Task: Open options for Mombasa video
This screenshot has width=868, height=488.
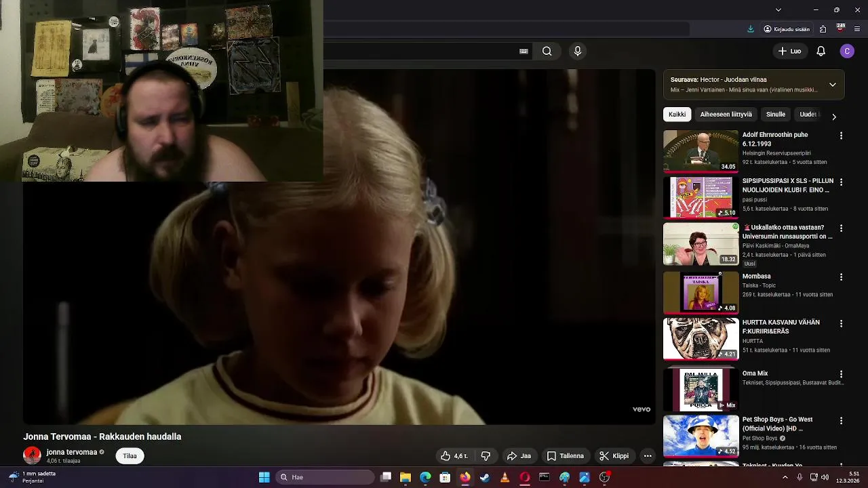Action: point(841,277)
